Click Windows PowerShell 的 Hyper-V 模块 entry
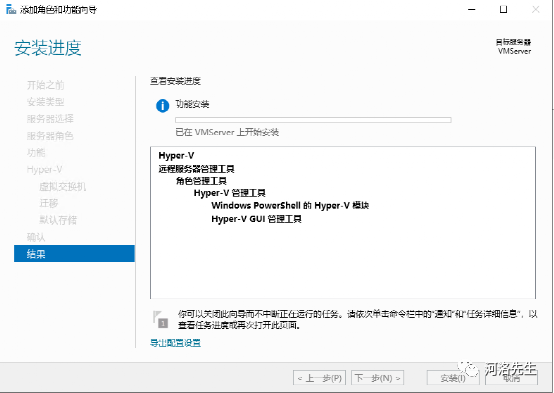 pyautogui.click(x=290, y=205)
